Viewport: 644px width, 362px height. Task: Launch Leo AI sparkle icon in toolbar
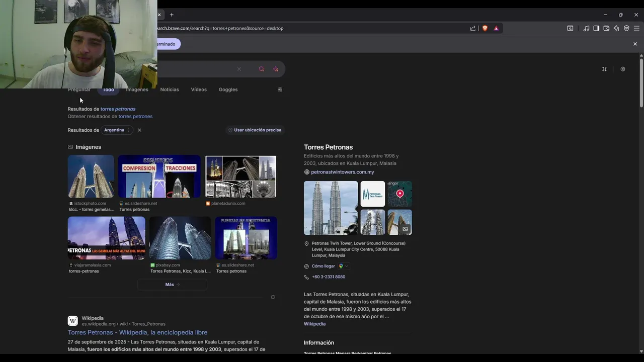pos(616,28)
